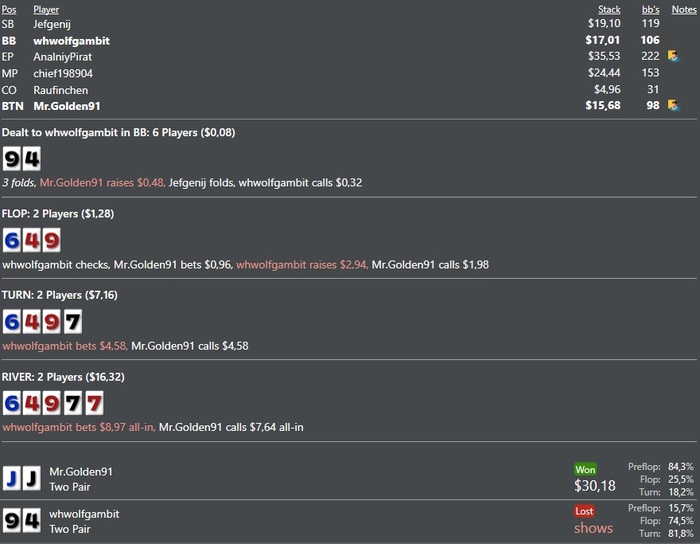Click the green Won badge
Viewport: 700px width, 544px height.
(x=585, y=469)
